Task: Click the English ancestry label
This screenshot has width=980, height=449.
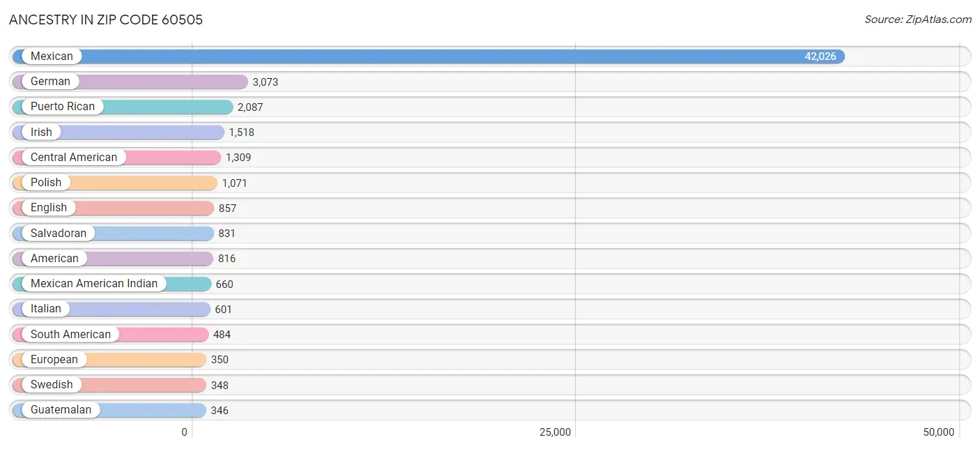Action: coord(49,208)
